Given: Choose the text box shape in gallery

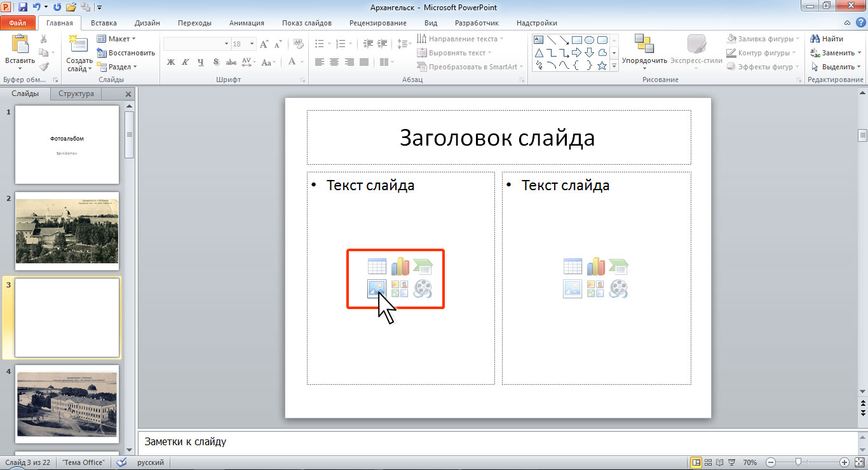Looking at the screenshot, I should click(539, 39).
